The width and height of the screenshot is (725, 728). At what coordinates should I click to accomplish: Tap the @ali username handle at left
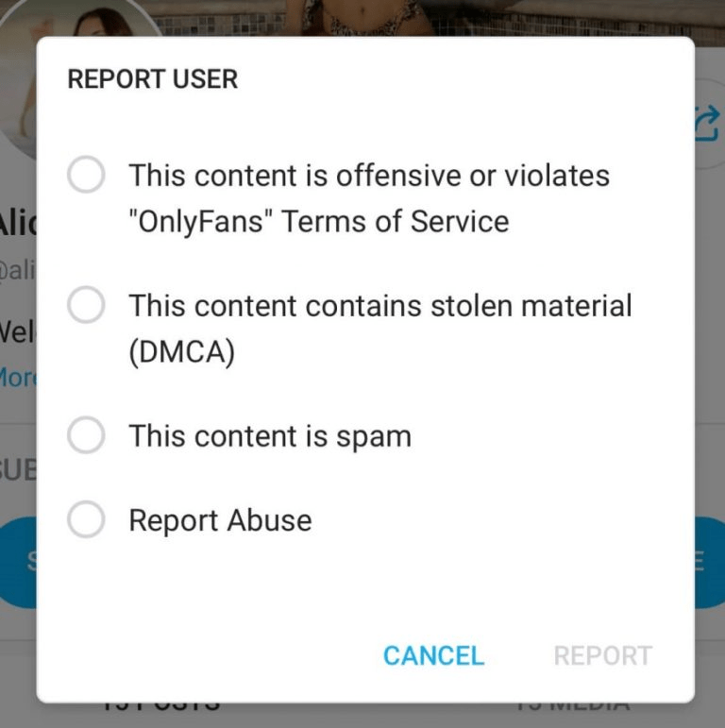(x=18, y=270)
